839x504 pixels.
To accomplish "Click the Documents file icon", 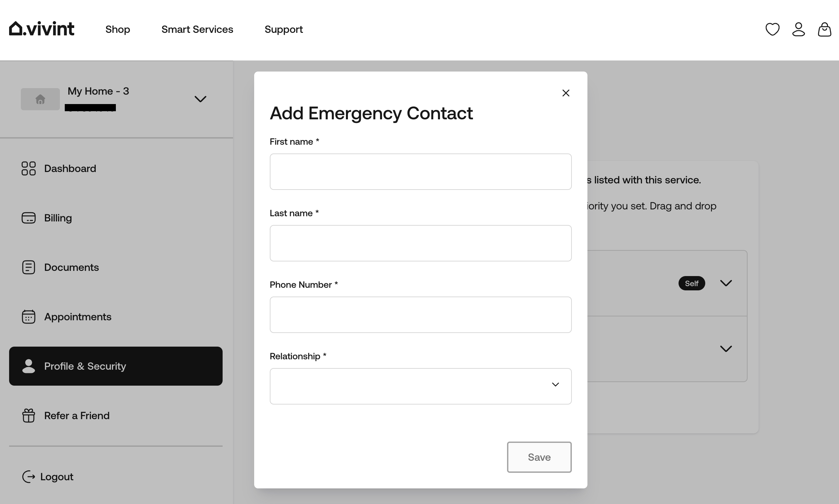I will tap(28, 267).
